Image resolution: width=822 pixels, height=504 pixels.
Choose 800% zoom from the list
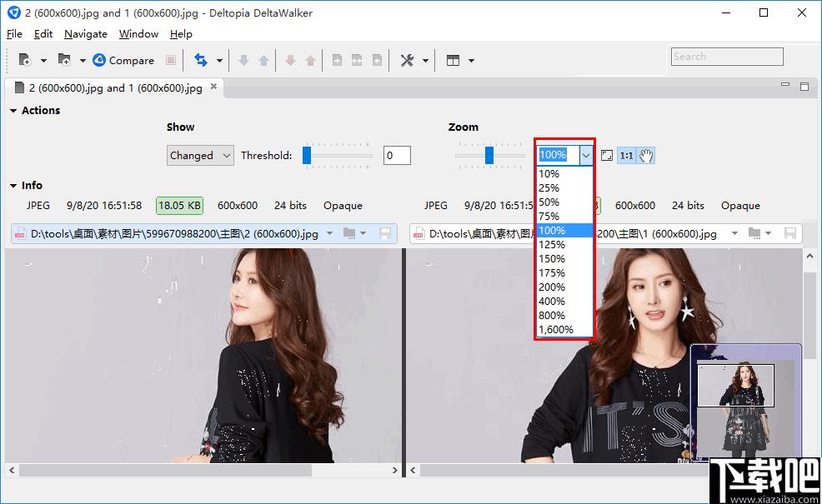point(564,316)
